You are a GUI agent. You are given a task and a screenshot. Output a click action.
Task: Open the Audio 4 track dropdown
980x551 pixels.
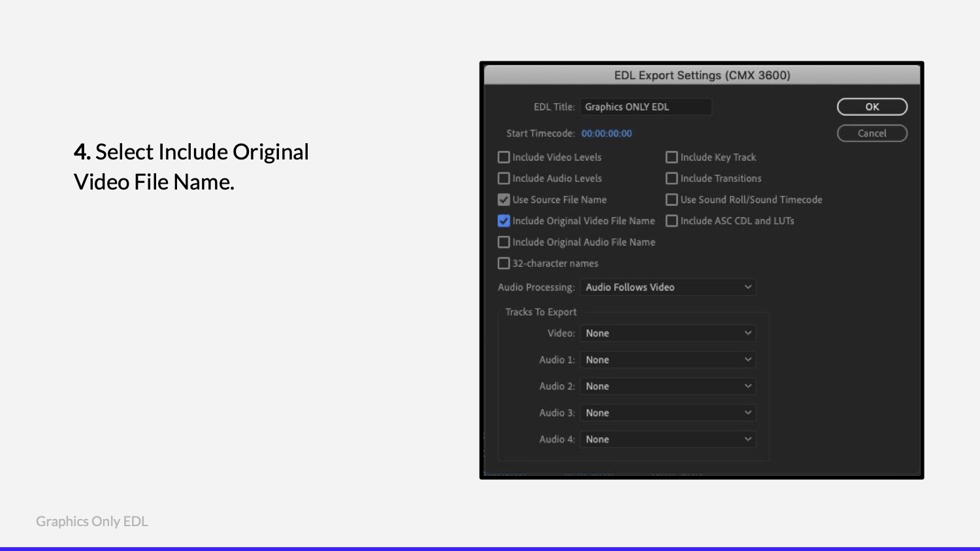coord(668,439)
